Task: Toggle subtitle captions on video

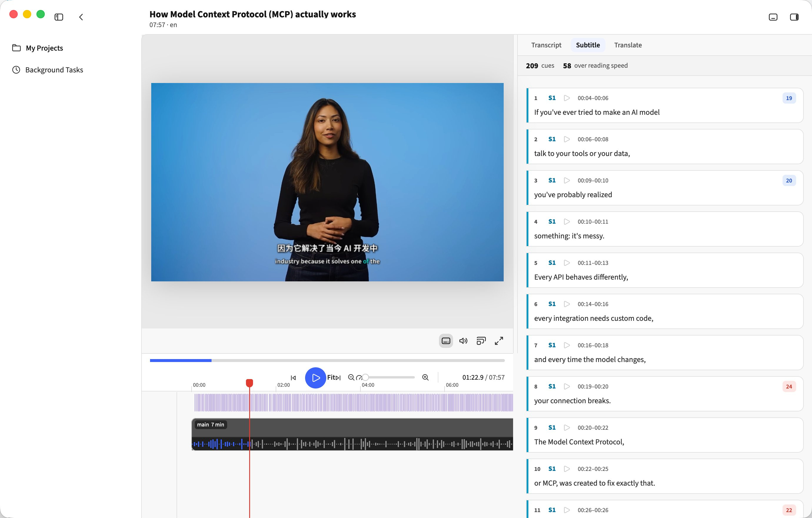Action: (446, 341)
